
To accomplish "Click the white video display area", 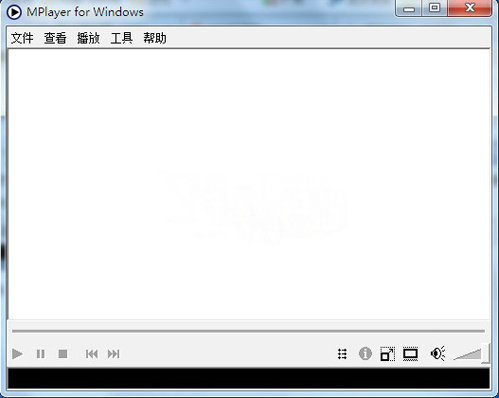I will tap(249, 184).
